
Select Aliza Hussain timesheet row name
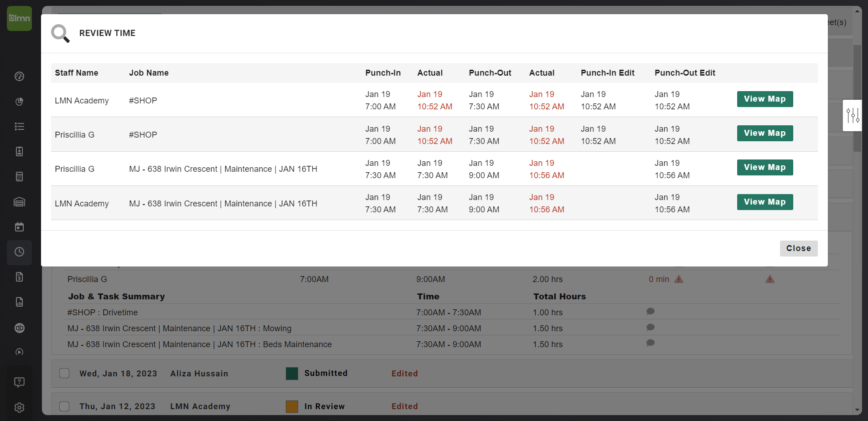pyautogui.click(x=199, y=374)
